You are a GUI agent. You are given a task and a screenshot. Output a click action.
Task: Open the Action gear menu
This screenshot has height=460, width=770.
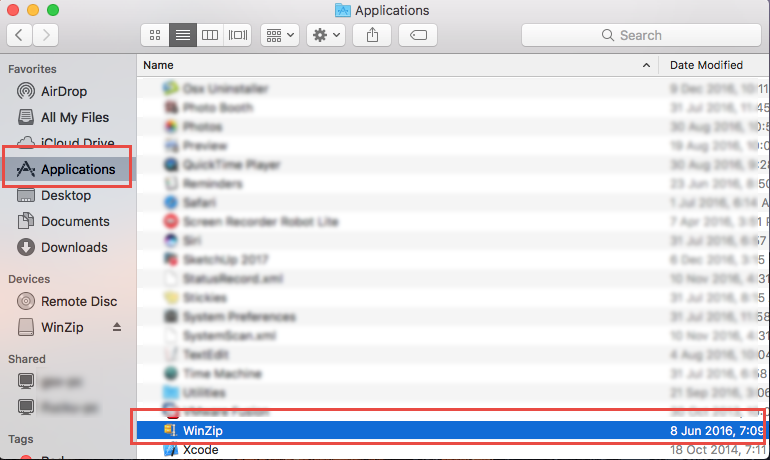pos(326,35)
